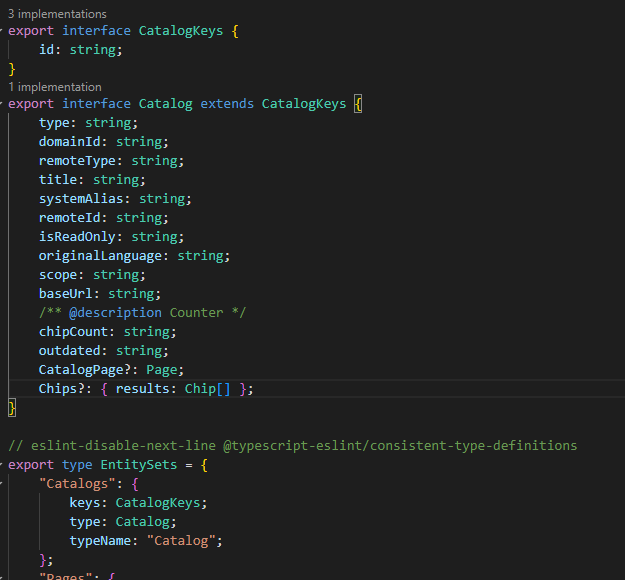Click the '@description Counter' comment

(143, 313)
